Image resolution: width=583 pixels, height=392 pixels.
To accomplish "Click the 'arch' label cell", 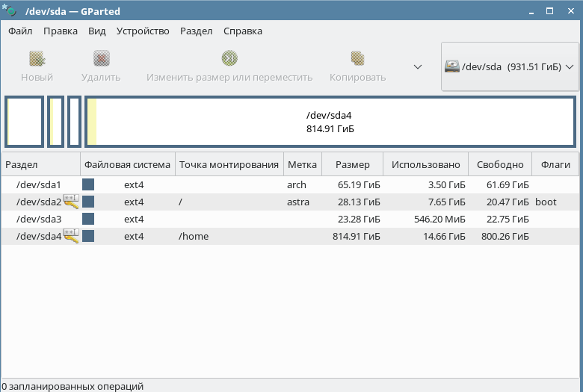I will click(x=296, y=184).
